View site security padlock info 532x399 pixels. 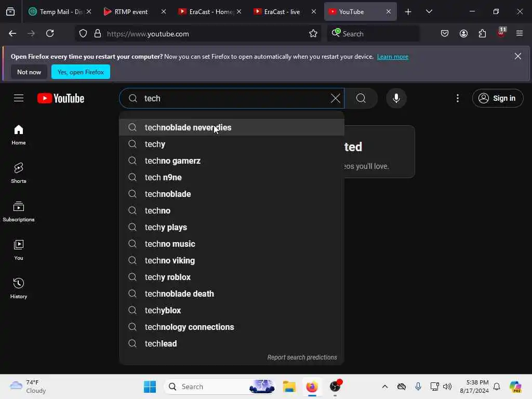click(98, 34)
